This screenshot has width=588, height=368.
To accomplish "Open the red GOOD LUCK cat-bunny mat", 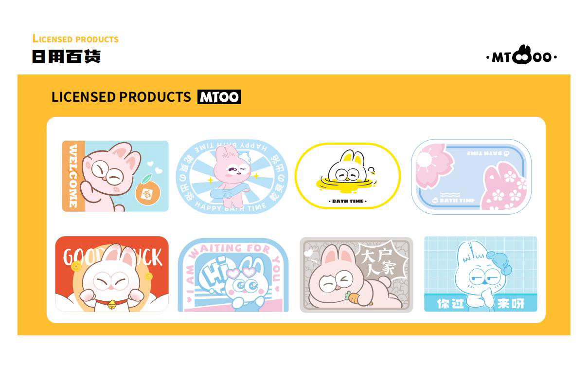I will pos(112,274).
